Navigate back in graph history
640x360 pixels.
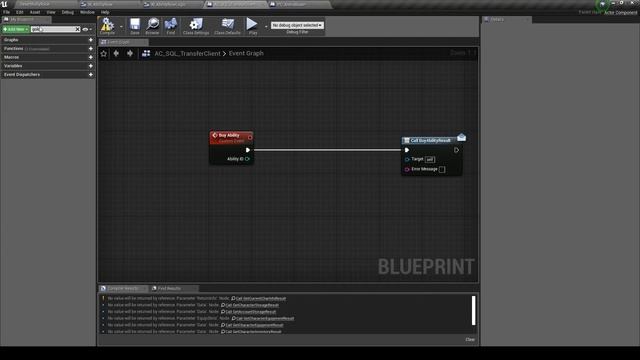click(x=116, y=53)
